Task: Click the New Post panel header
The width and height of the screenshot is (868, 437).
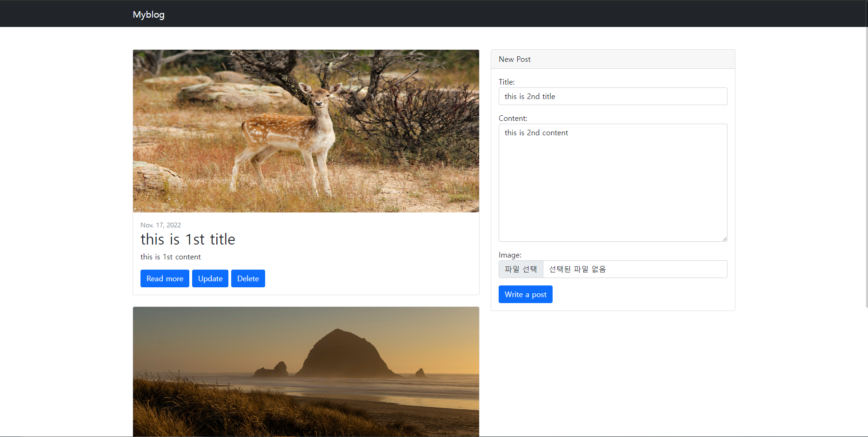Action: pos(514,59)
